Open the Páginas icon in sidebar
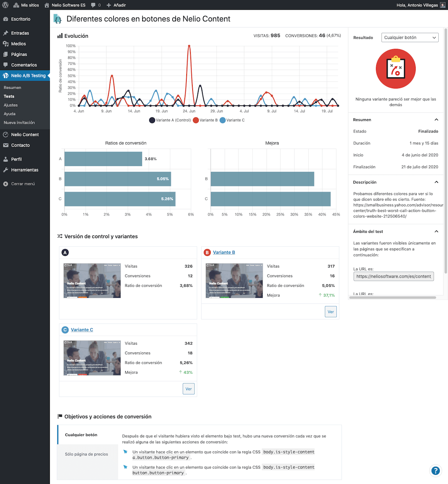The height and width of the screenshot is (484, 448). (x=6, y=54)
